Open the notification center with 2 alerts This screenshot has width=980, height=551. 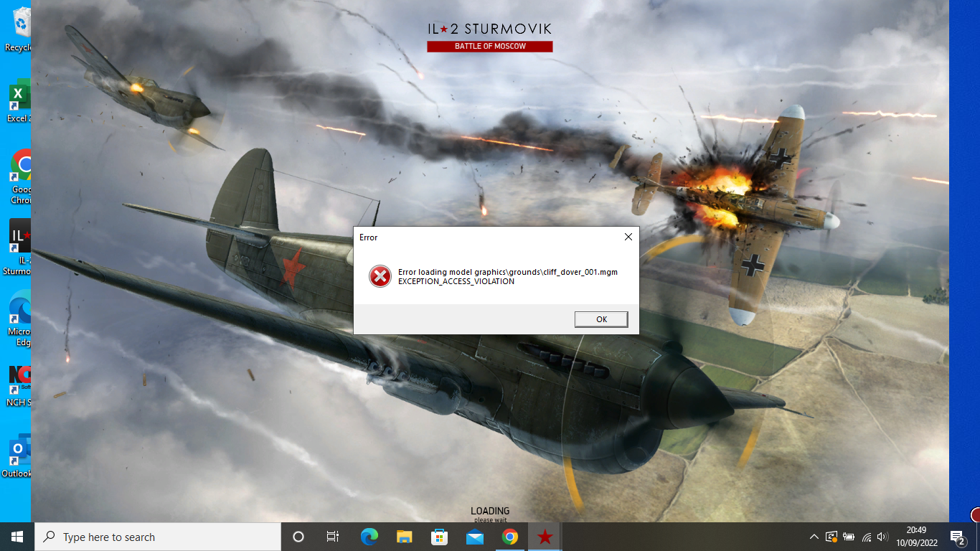click(958, 537)
